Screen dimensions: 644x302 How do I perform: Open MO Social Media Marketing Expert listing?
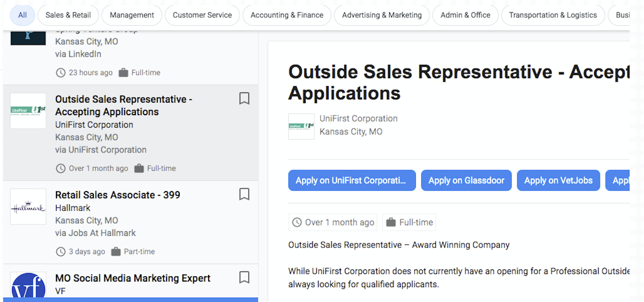[x=133, y=278]
